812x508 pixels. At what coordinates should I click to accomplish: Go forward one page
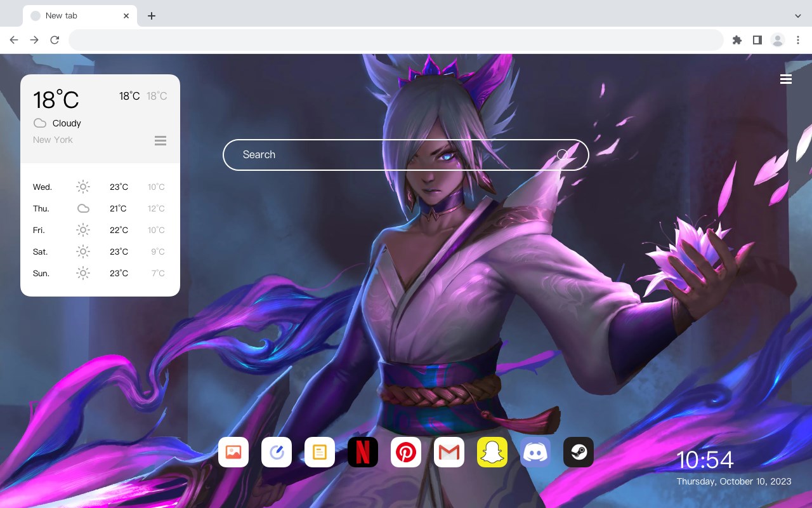pyautogui.click(x=34, y=40)
